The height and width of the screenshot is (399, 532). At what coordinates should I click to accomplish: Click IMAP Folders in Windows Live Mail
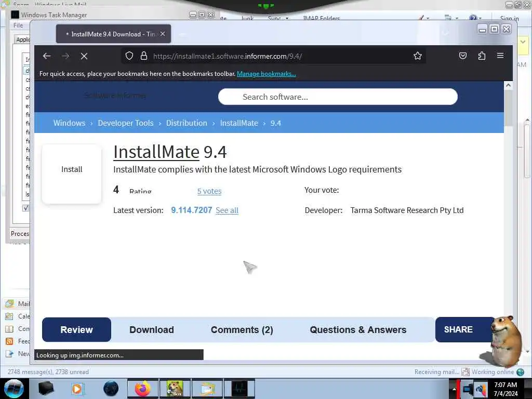[321, 18]
